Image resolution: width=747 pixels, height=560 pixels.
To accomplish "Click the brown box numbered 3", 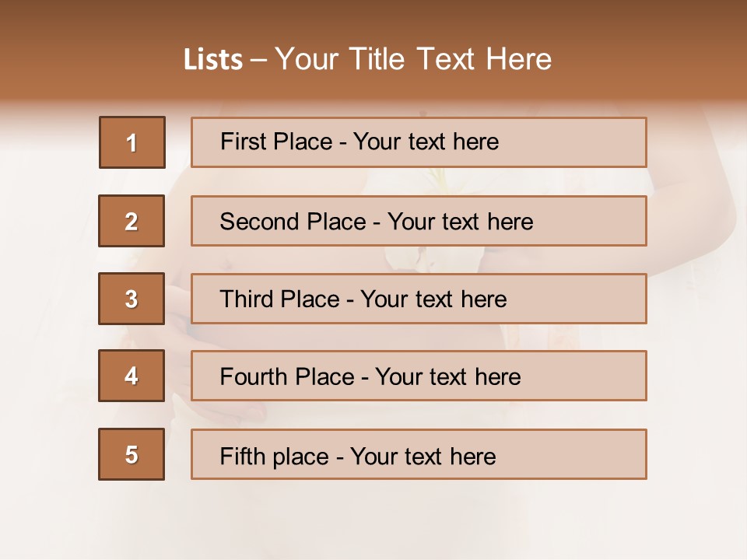I will pos(132,299).
